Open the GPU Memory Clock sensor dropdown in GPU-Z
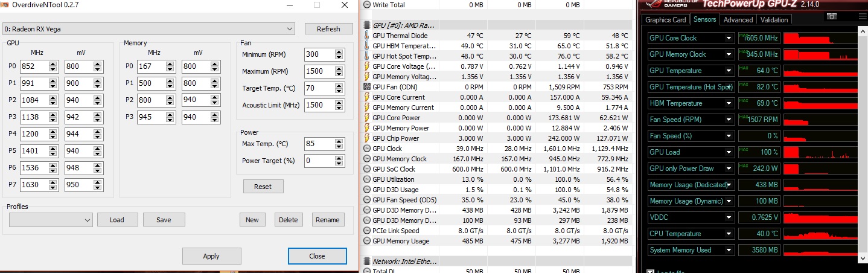The width and height of the screenshot is (868, 273). tap(729, 54)
